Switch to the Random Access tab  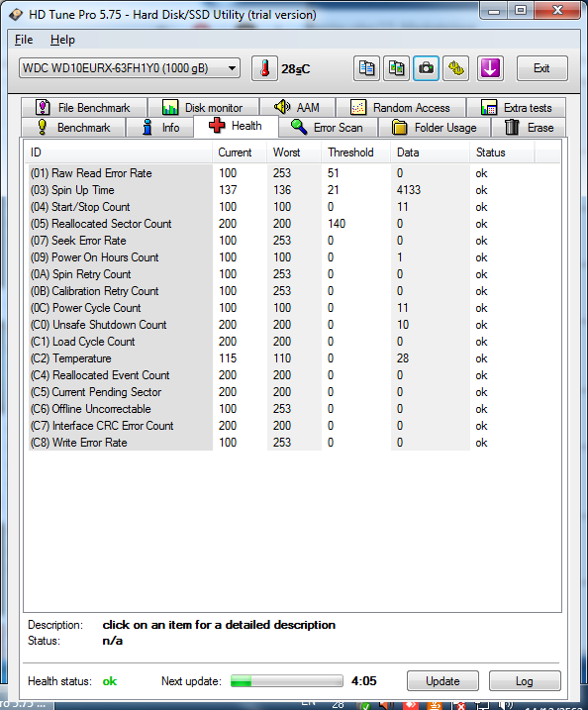pyautogui.click(x=401, y=108)
